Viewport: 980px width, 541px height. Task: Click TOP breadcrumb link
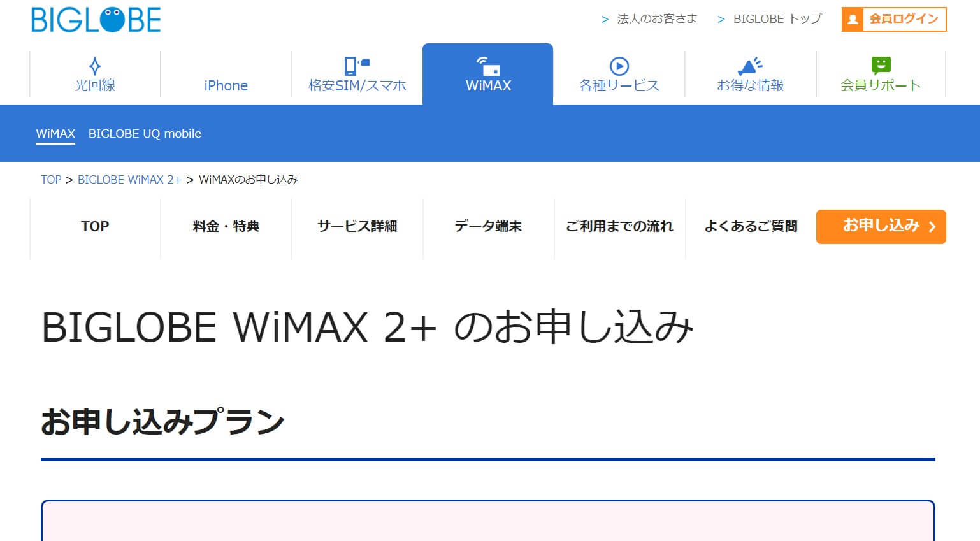51,180
